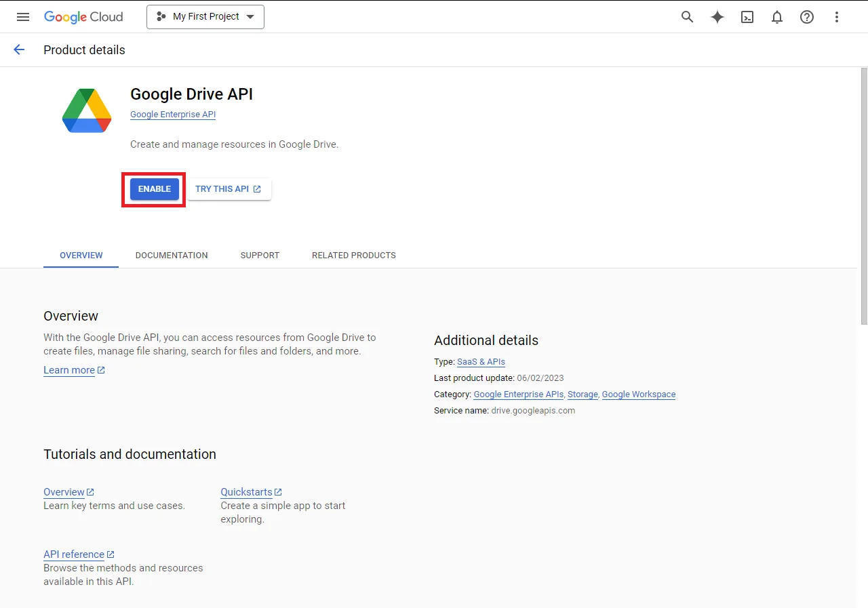Open the Gemini sparkle assistant icon
Image resolution: width=868 pixels, height=608 pixels.
pos(717,17)
